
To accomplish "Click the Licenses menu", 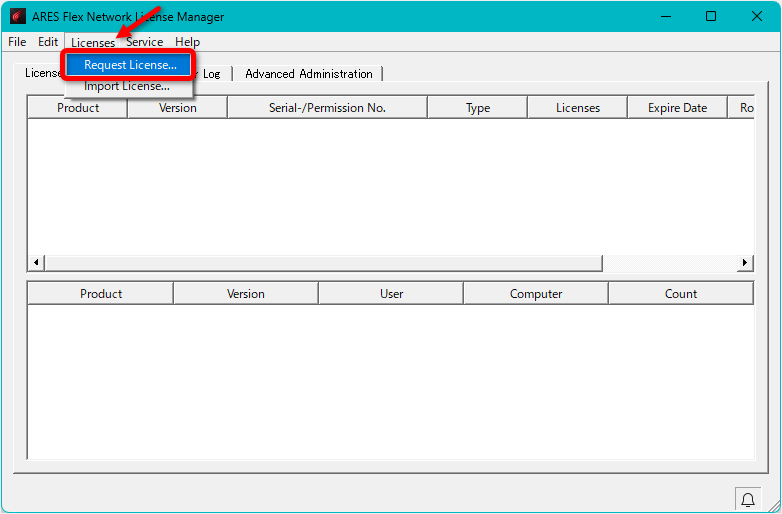I will 93,42.
